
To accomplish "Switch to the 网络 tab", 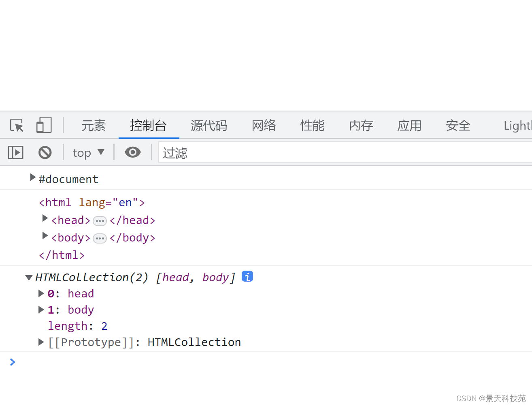I will 264,126.
